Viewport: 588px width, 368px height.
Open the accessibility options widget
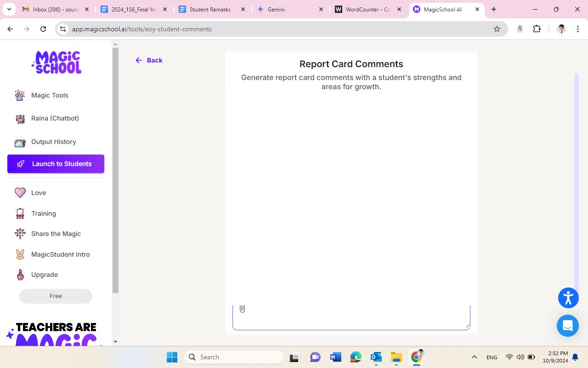coord(568,298)
